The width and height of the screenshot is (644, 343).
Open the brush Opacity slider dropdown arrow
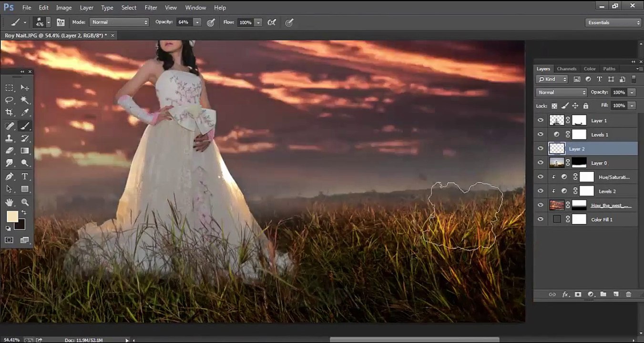pos(197,22)
